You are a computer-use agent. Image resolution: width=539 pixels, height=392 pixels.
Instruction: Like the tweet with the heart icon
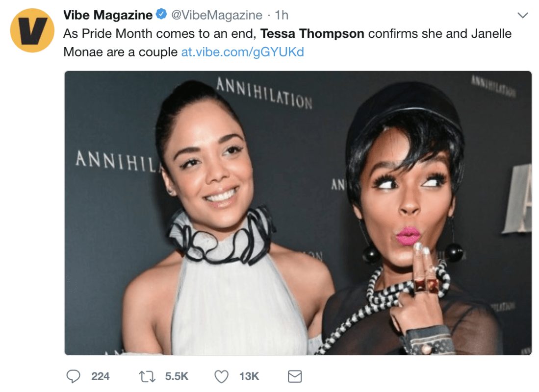(x=221, y=376)
